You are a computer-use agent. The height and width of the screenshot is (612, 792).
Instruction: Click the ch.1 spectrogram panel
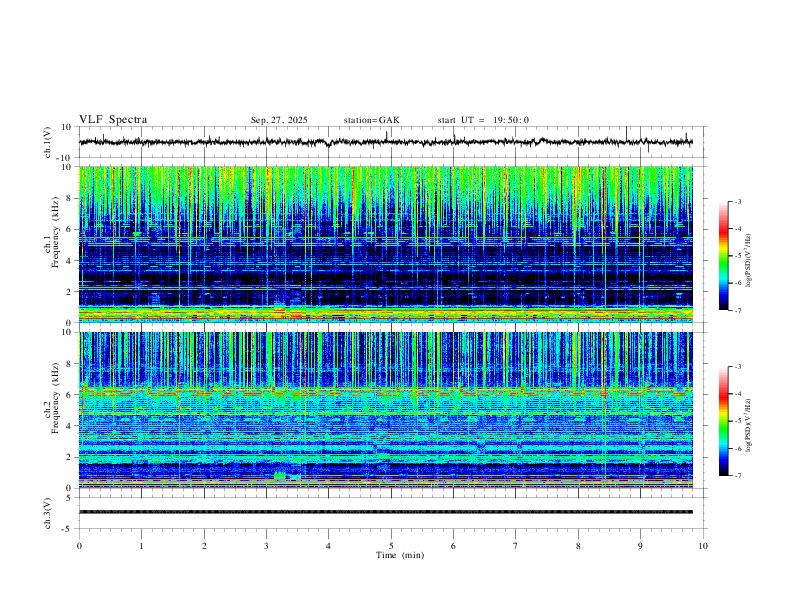click(x=386, y=244)
